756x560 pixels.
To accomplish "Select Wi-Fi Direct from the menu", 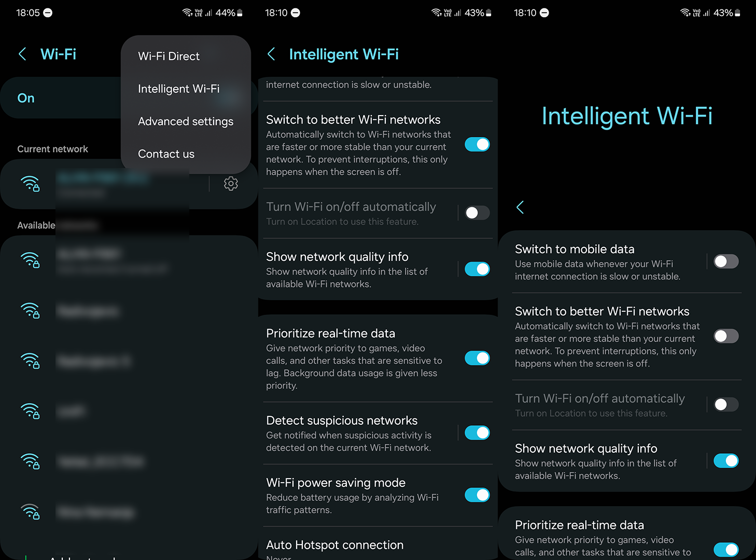I will click(169, 56).
